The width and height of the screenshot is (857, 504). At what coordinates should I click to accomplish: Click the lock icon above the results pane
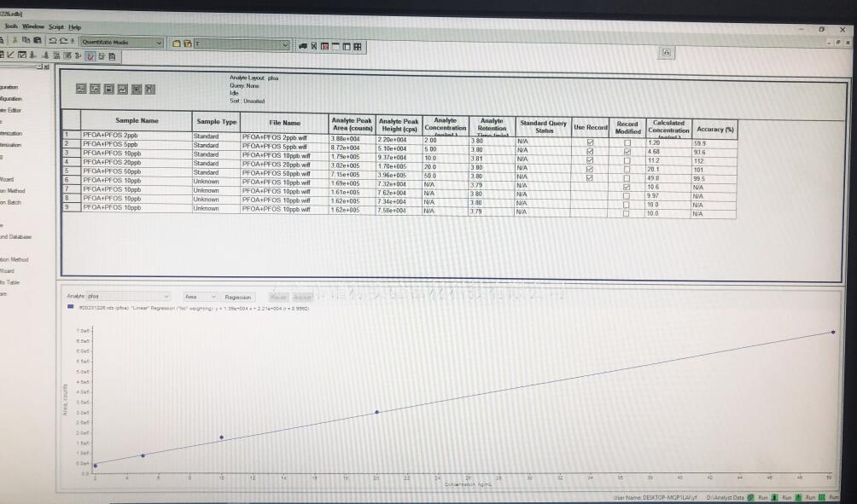click(x=666, y=53)
